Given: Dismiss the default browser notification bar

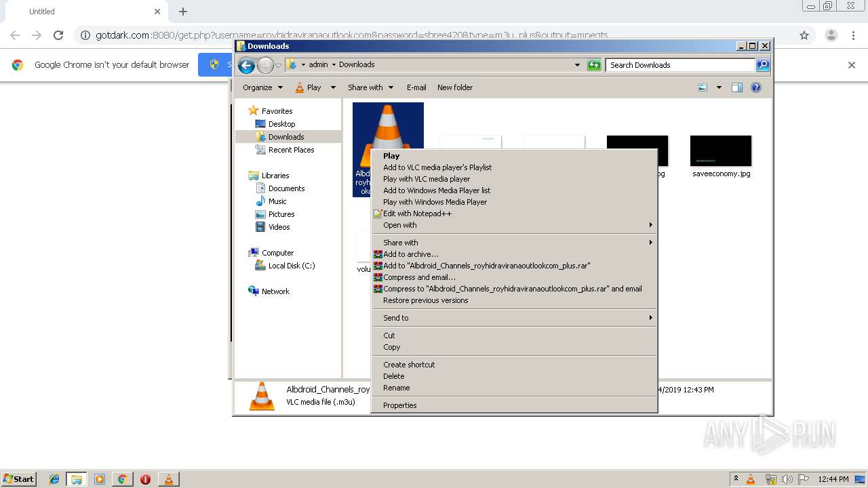Looking at the screenshot, I should coord(852,65).
